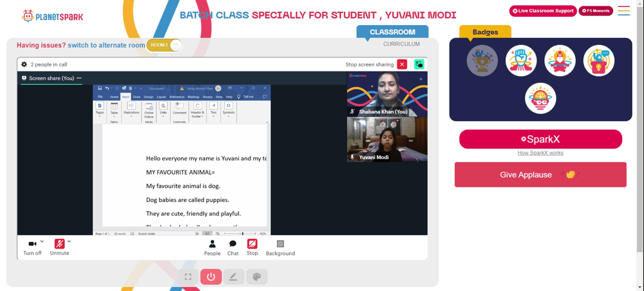
Task: Insert Online Videos
Action: (149, 111)
